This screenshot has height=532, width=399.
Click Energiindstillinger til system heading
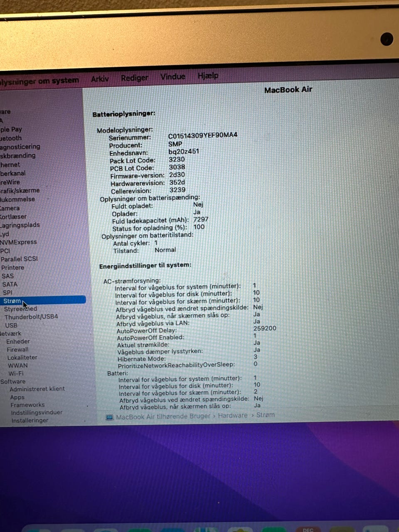pos(145,265)
